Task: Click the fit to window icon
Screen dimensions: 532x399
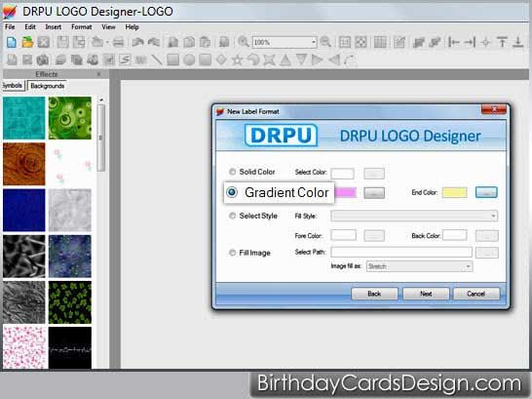Action: tap(361, 42)
